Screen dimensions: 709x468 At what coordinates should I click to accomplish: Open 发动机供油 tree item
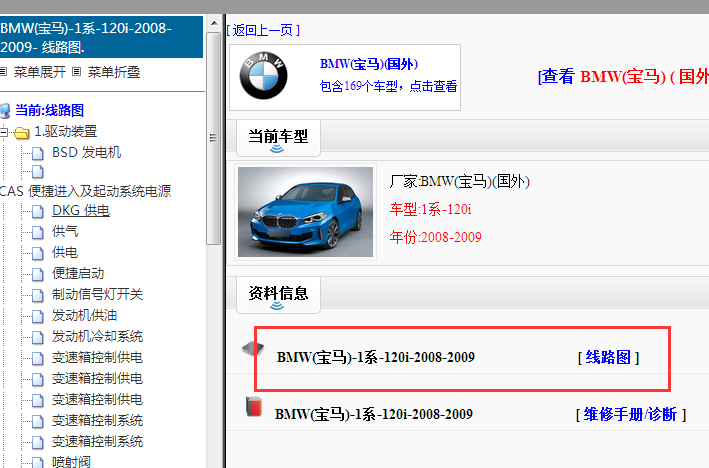(x=84, y=315)
